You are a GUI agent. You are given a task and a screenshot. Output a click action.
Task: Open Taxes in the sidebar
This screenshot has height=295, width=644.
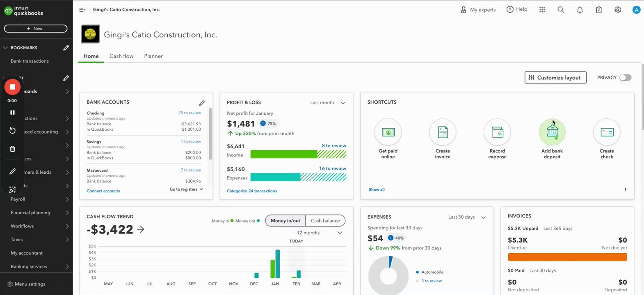17,240
